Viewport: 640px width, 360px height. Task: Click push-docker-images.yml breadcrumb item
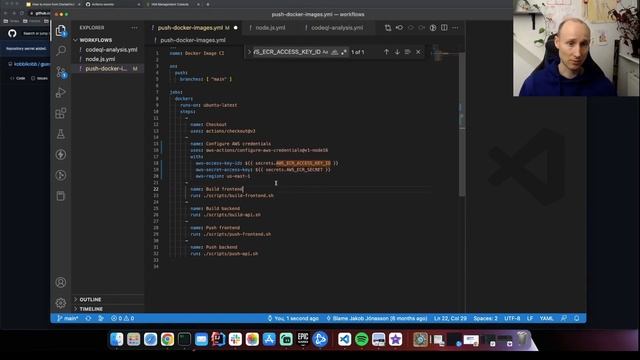coord(193,40)
